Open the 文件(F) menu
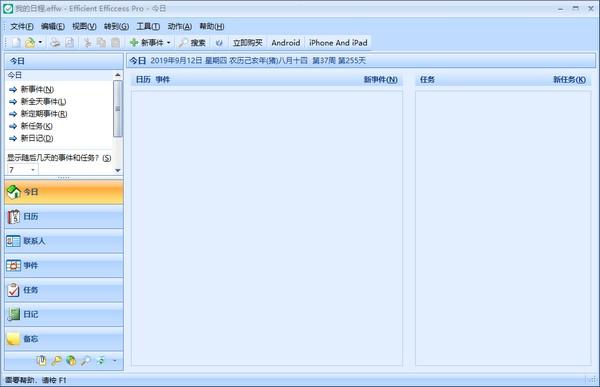 22,26
